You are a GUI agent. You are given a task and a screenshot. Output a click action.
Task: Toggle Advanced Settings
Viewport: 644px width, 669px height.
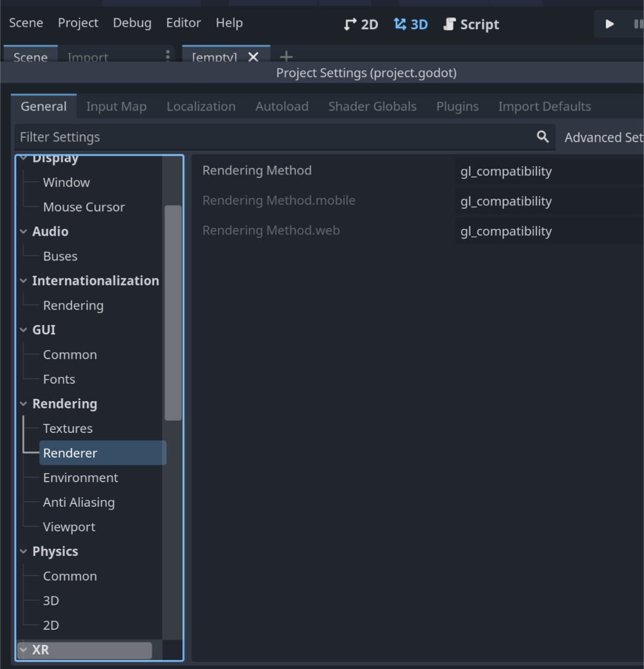(x=603, y=138)
